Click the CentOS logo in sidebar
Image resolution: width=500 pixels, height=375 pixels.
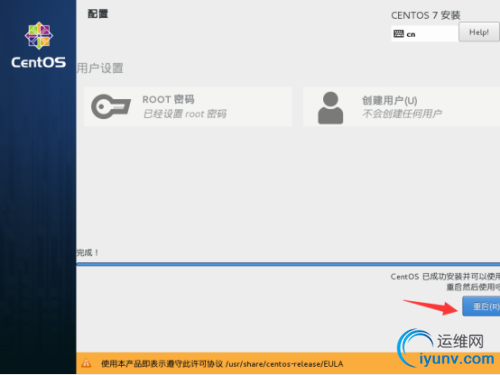[39, 45]
